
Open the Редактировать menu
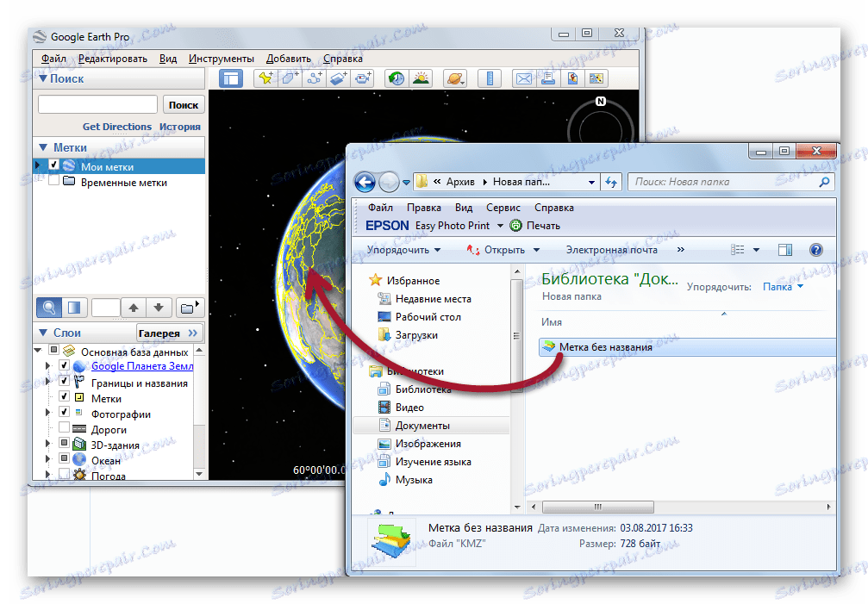[x=113, y=59]
